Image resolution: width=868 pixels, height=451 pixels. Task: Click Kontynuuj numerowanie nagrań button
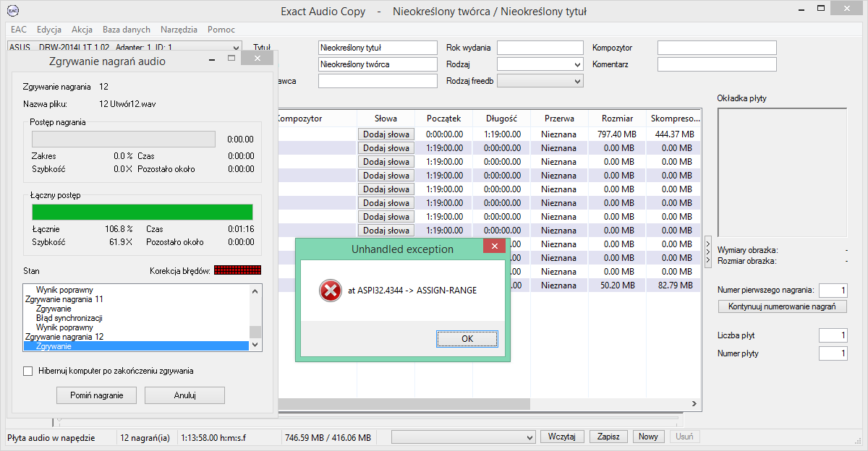(x=783, y=306)
